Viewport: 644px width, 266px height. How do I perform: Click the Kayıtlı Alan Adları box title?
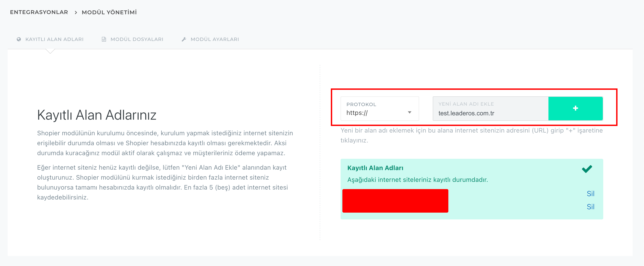pos(375,168)
